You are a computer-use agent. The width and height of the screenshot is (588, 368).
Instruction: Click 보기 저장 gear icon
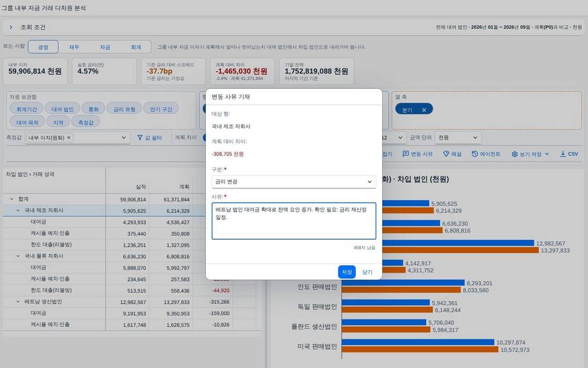(x=514, y=154)
